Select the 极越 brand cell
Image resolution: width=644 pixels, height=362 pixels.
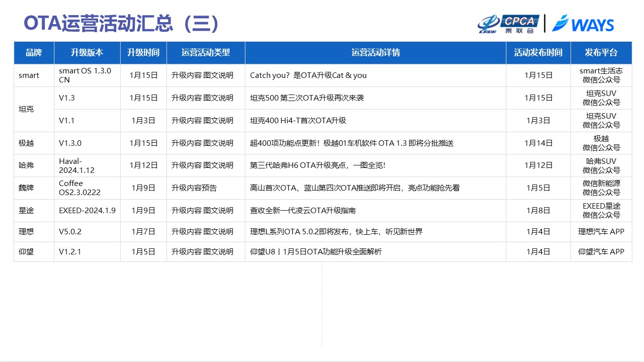34,143
